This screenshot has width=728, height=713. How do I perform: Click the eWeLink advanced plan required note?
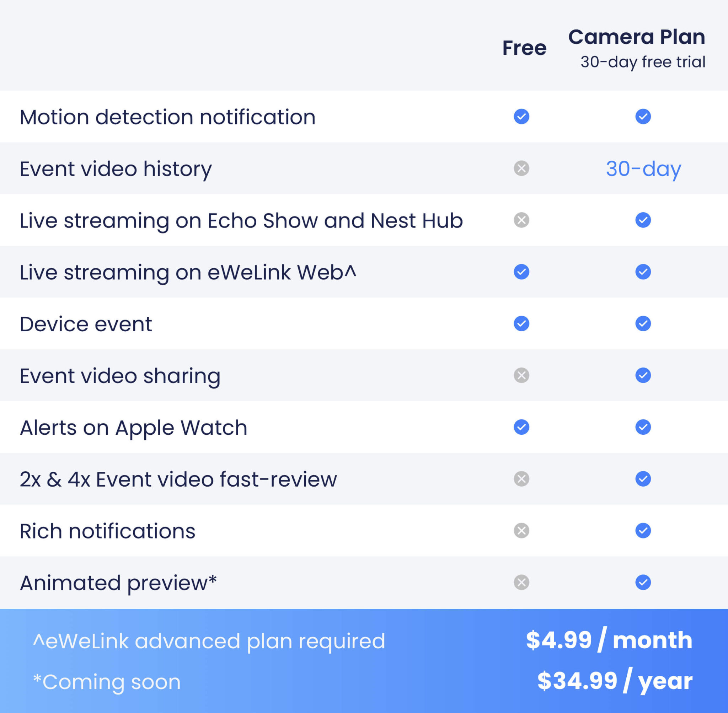tap(209, 641)
